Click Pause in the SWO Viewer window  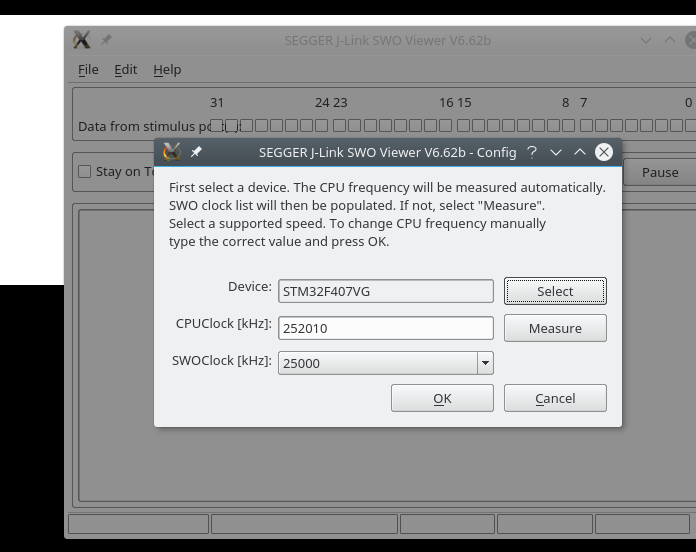[x=660, y=172]
